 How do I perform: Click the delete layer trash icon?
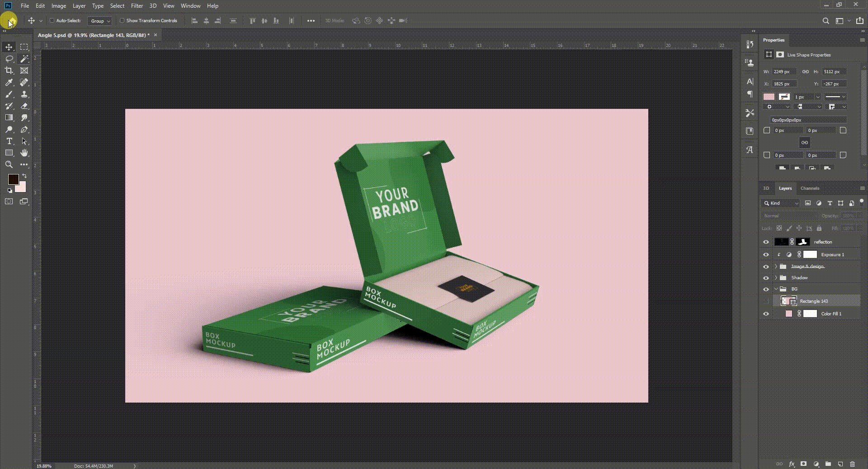(x=852, y=464)
